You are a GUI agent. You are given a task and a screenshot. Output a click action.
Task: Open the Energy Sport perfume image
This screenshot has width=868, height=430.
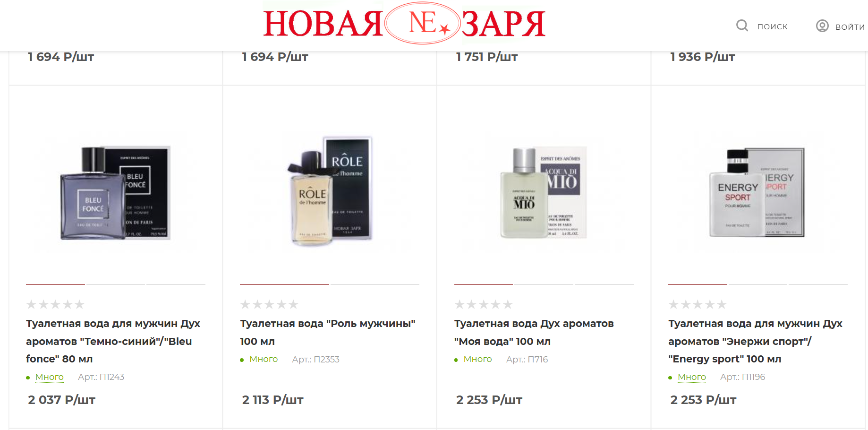coord(757,192)
